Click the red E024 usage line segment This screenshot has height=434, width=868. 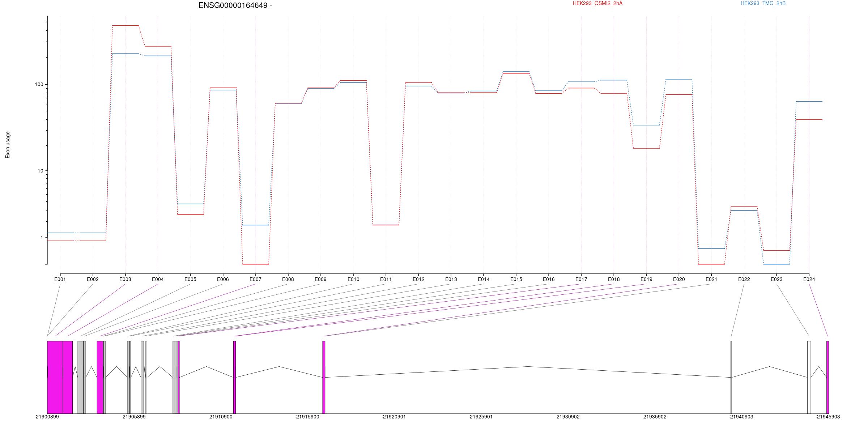click(x=809, y=120)
